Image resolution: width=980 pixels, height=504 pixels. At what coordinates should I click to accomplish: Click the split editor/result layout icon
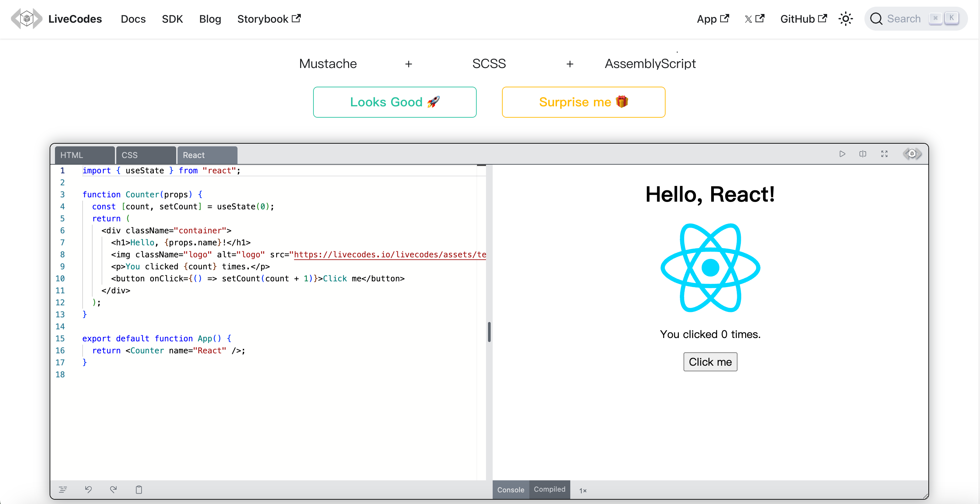(862, 154)
